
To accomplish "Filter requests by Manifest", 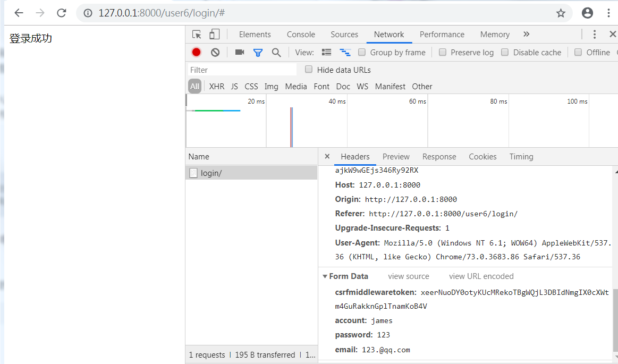I will pyautogui.click(x=390, y=86).
